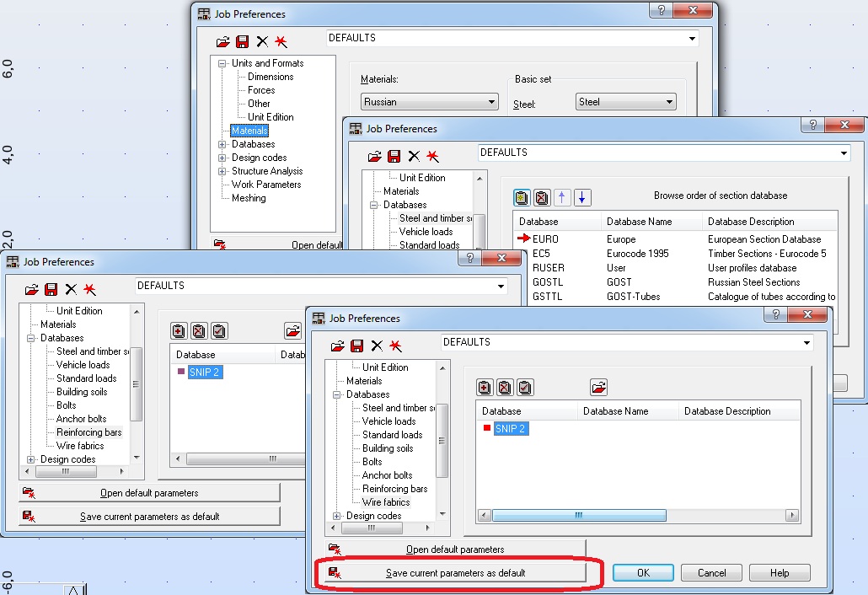Click Save current parameters as default in front window

click(455, 573)
